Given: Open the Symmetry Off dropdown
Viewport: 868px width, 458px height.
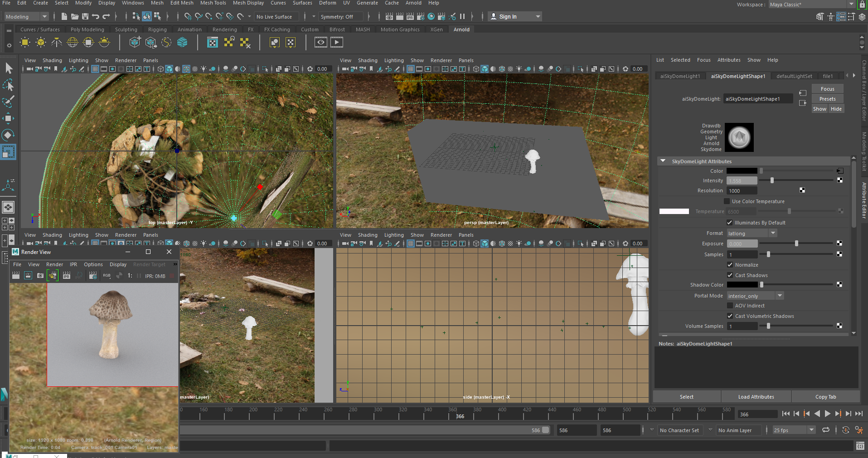Looking at the screenshot, I should point(341,17).
